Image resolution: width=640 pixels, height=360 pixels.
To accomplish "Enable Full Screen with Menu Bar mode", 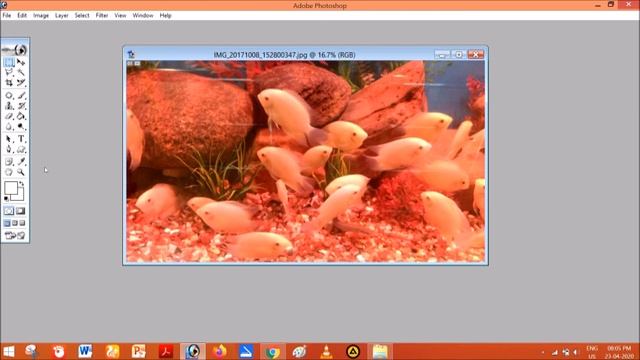I will pyautogui.click(x=15, y=223).
